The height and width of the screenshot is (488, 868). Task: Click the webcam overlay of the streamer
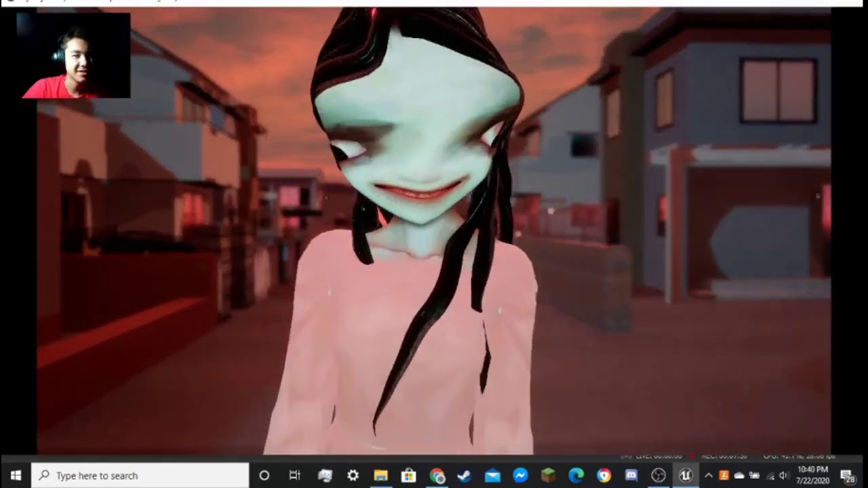coord(73,56)
